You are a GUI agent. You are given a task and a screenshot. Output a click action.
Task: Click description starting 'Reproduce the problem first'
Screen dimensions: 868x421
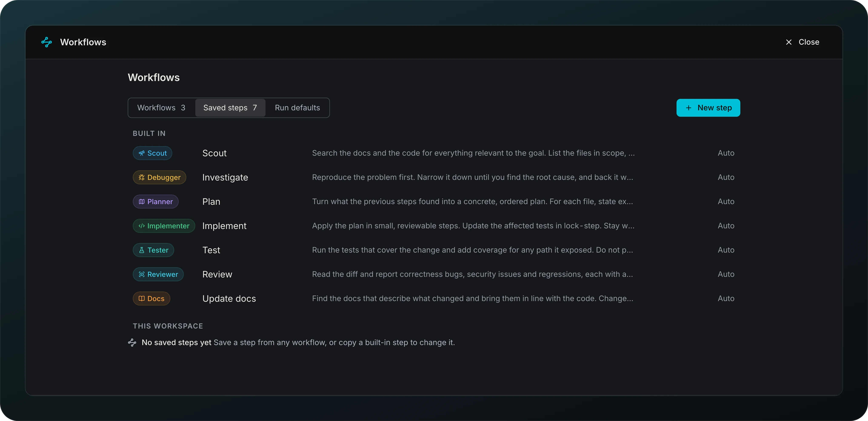pos(473,178)
